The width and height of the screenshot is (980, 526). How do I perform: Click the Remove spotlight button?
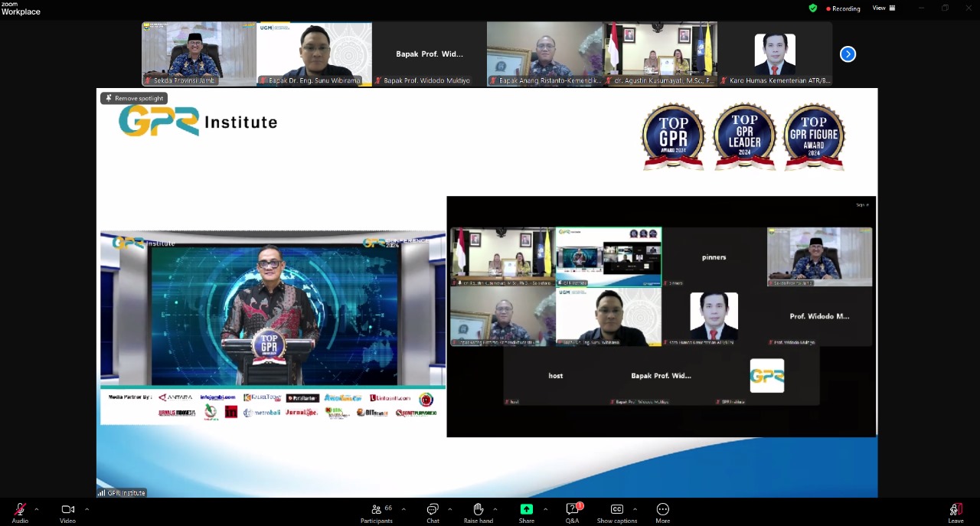click(x=134, y=98)
